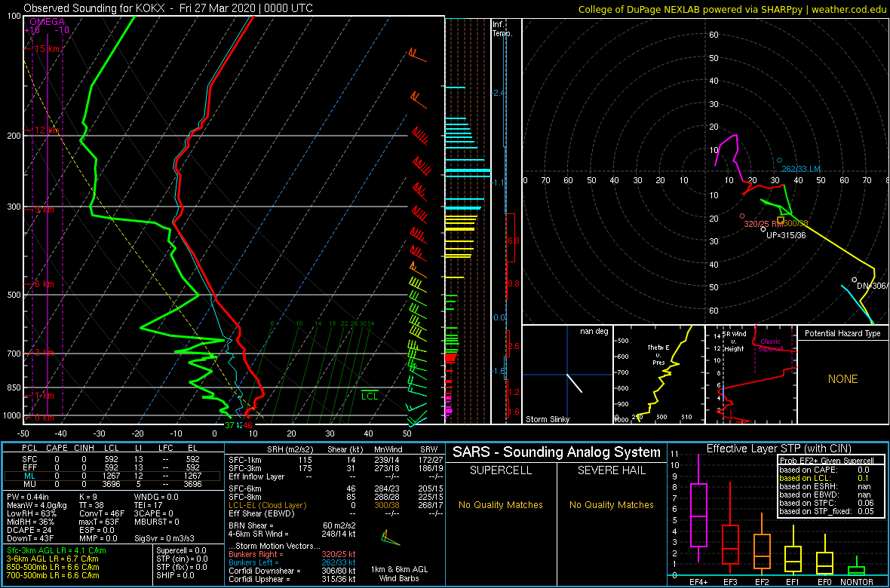Click the '262/33 LM' hodograph label
This screenshot has width=890, height=588.
pyautogui.click(x=802, y=169)
